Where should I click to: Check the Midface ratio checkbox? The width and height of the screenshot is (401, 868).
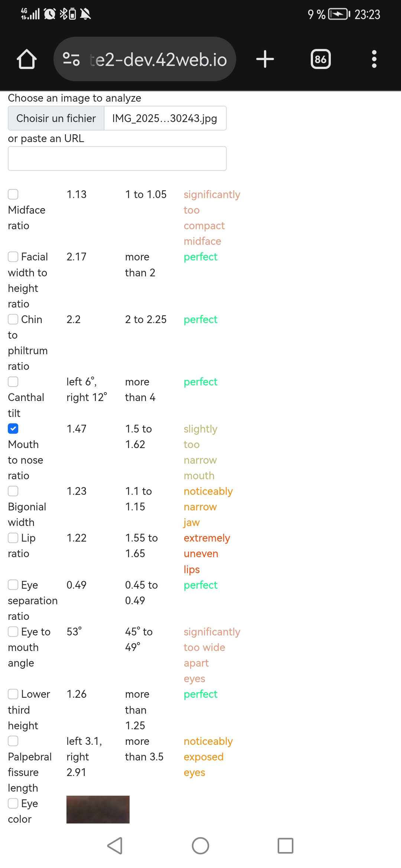click(x=13, y=194)
